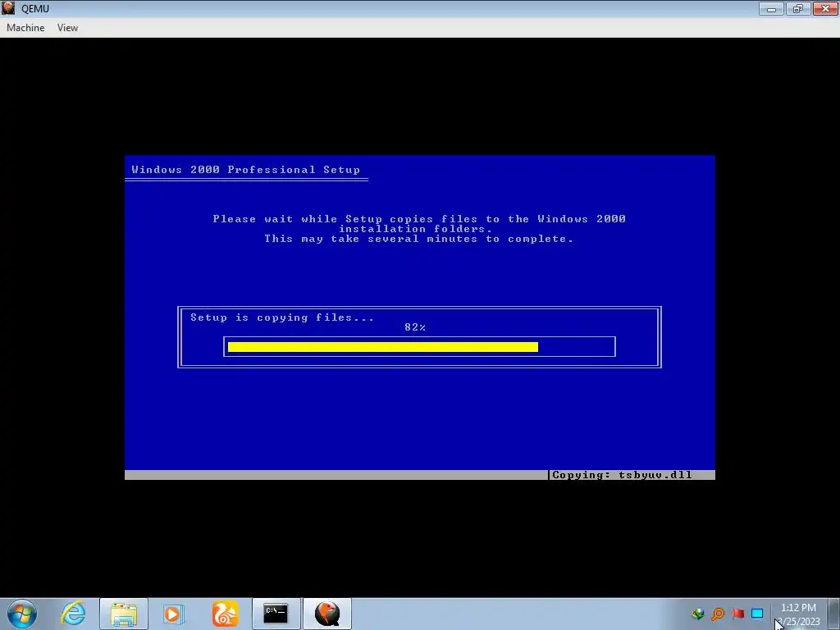Restore down the QEMU window
The height and width of the screenshot is (630, 840).
(x=798, y=8)
